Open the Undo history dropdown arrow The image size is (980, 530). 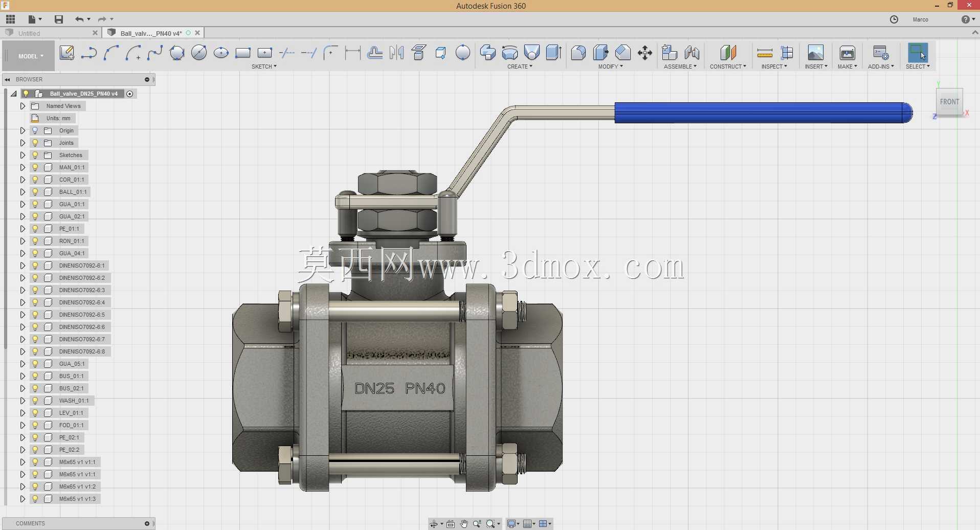(x=89, y=19)
